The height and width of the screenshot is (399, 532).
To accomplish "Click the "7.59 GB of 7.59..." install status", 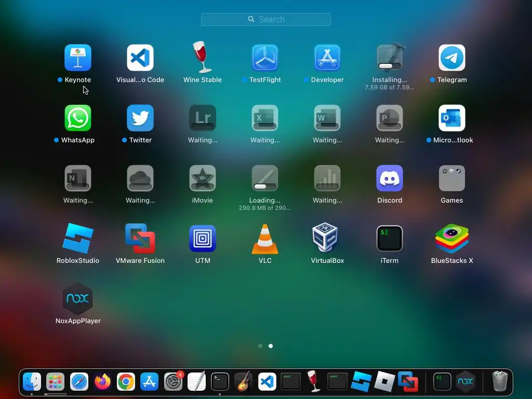I will pos(390,87).
